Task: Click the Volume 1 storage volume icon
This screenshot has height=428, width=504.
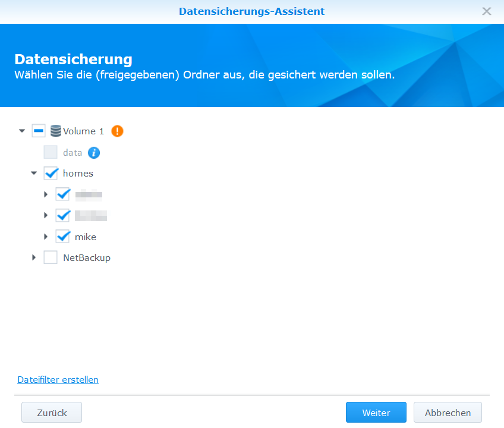Action: pos(55,131)
